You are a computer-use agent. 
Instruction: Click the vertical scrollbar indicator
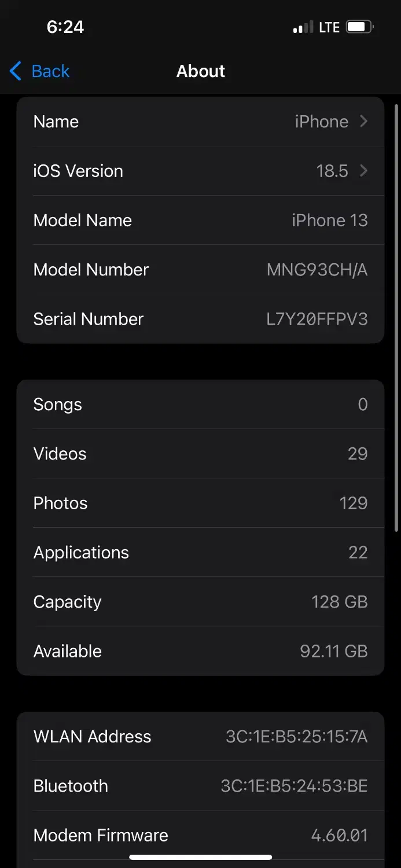396,317
